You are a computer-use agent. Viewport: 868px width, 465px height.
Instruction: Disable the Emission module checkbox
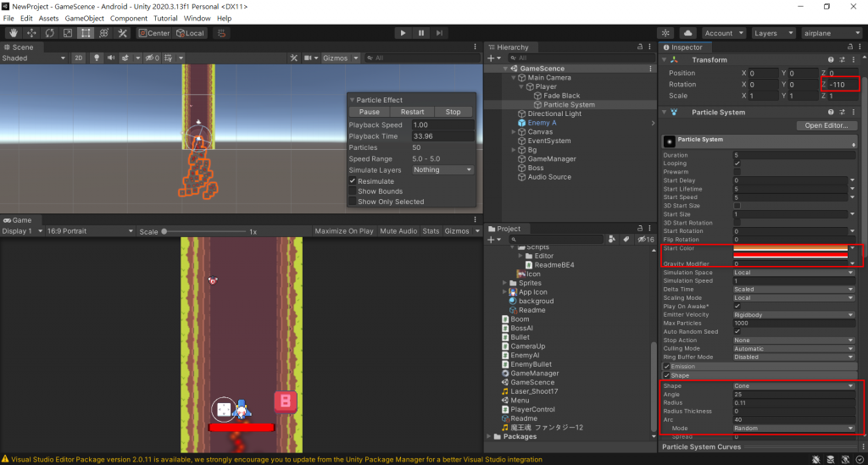[666, 367]
